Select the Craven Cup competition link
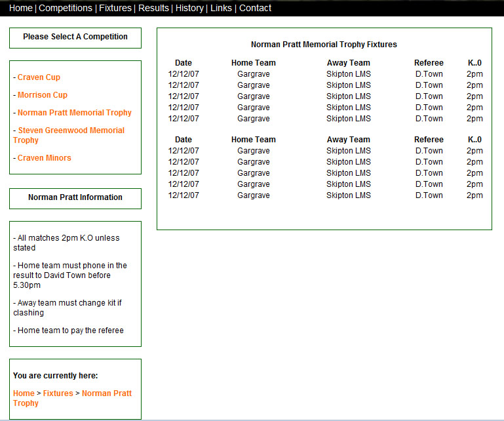This screenshot has height=421, width=504. (x=39, y=77)
